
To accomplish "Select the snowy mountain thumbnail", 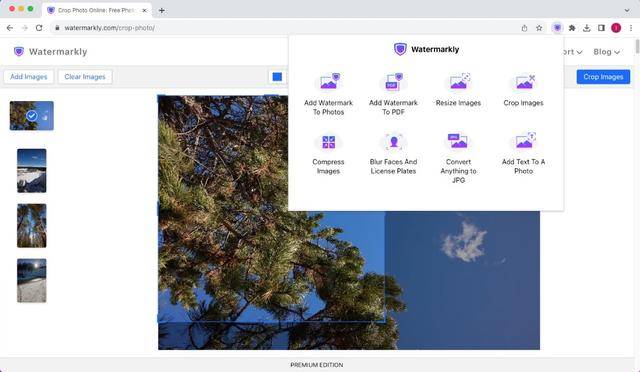I will tap(32, 171).
